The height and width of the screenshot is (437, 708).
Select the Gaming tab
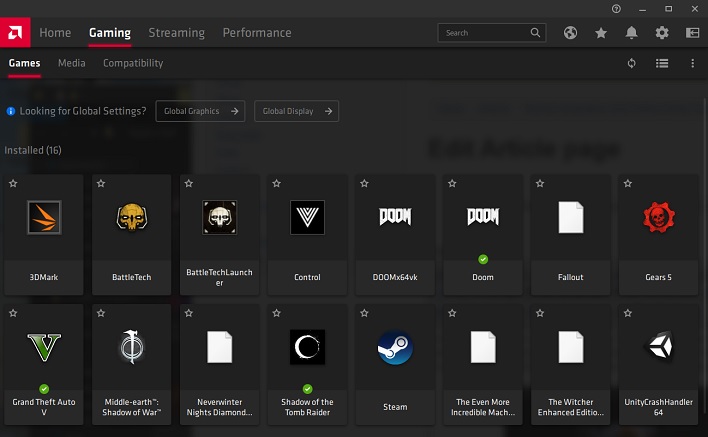point(110,33)
